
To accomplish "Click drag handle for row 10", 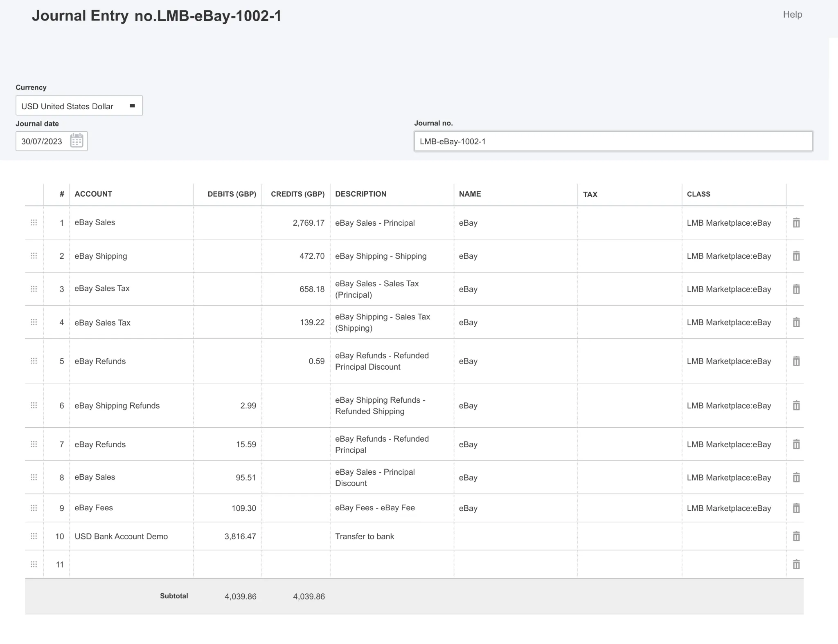I will (x=34, y=536).
